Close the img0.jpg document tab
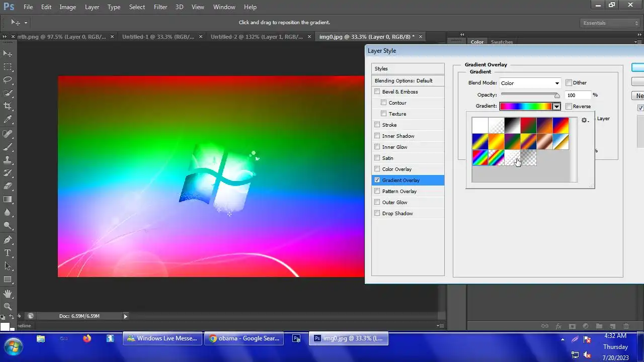Screen dimensions: 644x362 tap(421, 37)
